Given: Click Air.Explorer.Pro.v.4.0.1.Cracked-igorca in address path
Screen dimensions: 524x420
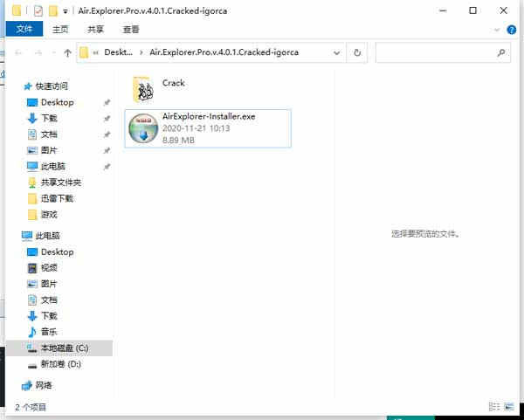Looking at the screenshot, I should pos(224,52).
